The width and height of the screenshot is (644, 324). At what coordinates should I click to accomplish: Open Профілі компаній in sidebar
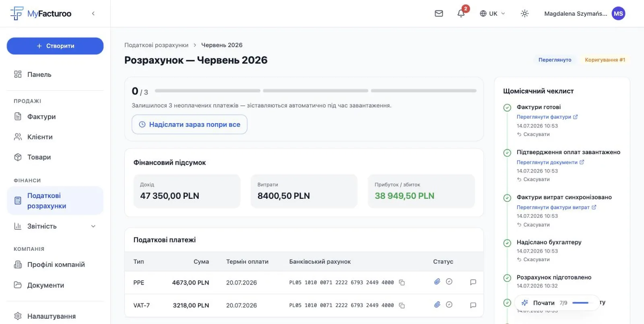pyautogui.click(x=55, y=264)
